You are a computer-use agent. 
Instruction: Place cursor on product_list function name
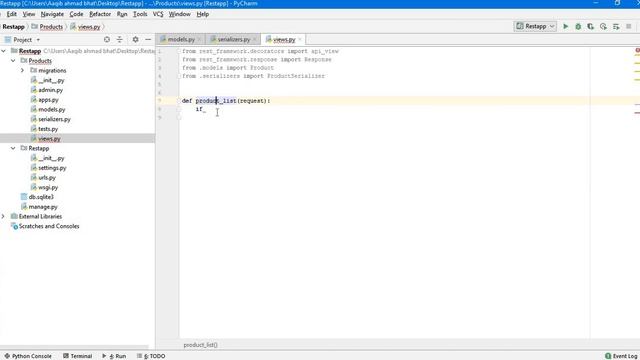click(x=216, y=101)
